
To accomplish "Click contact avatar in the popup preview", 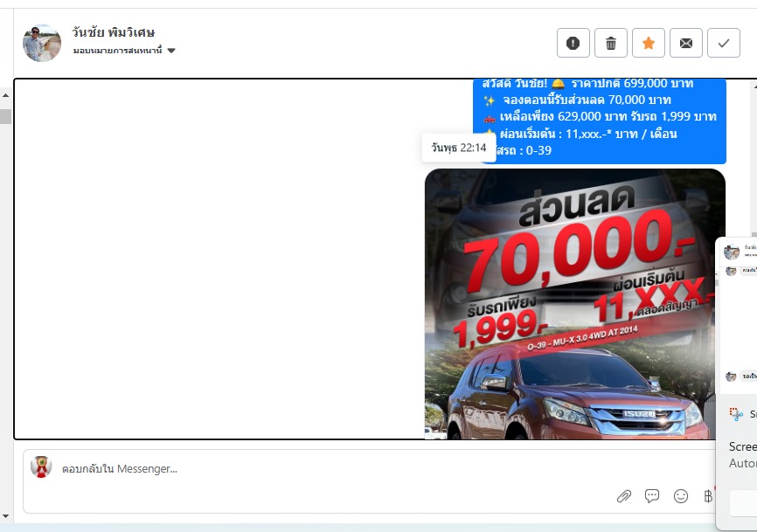I will [732, 252].
